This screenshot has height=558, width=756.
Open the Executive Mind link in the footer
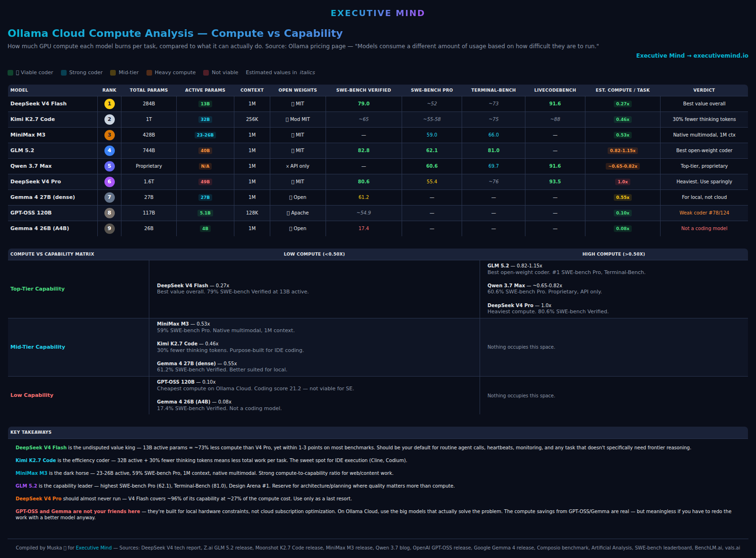(x=94, y=548)
